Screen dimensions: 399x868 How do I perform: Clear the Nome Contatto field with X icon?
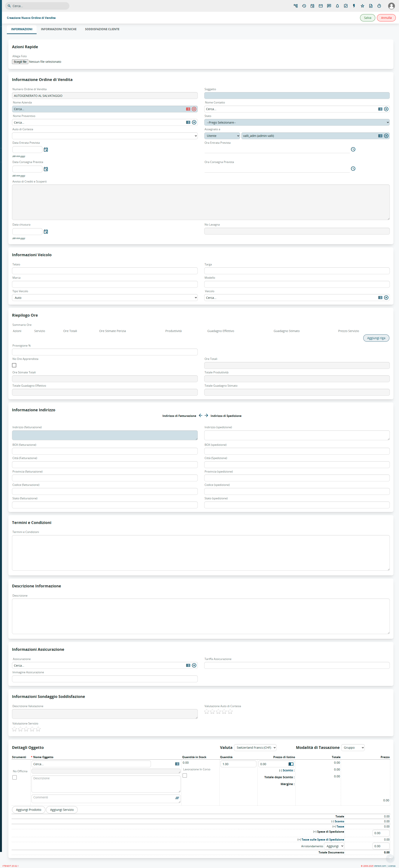coord(386,109)
